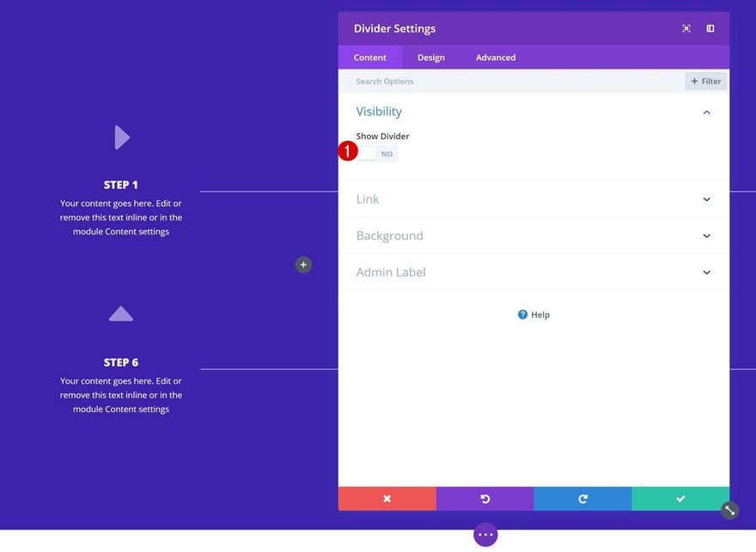Save changes with green checkmark button

tap(680, 499)
